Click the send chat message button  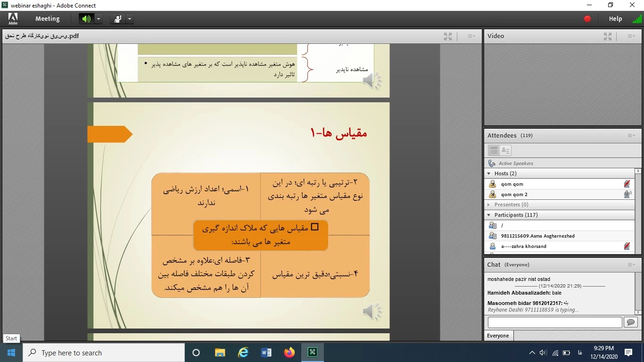630,322
